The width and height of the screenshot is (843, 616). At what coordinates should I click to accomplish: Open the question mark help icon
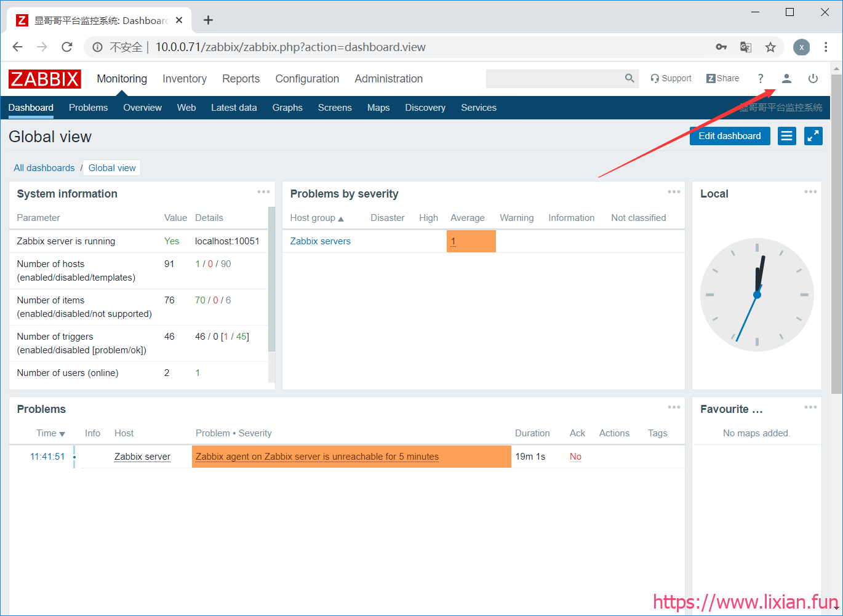(x=761, y=79)
